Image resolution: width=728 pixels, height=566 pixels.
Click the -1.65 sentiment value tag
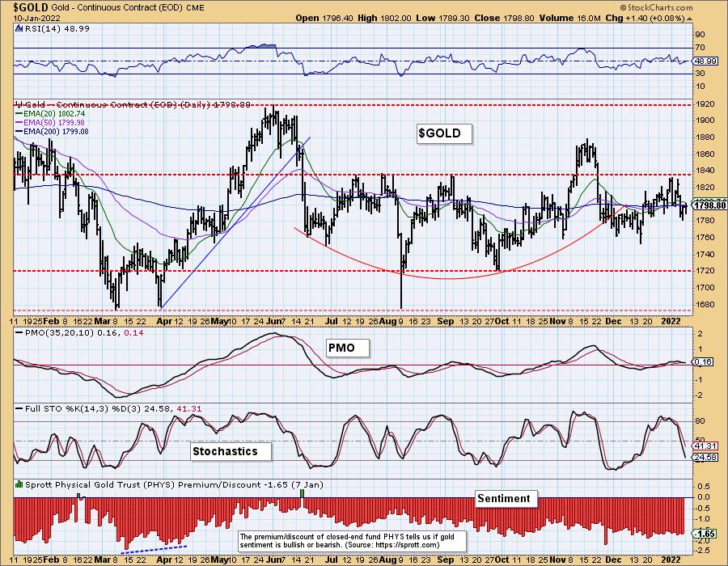(705, 534)
